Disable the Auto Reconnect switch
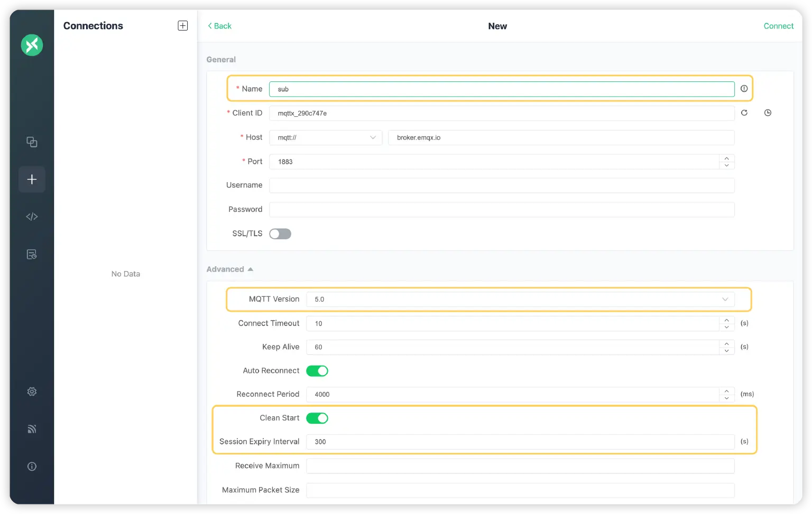Screen dimensions: 812x514 (317, 371)
